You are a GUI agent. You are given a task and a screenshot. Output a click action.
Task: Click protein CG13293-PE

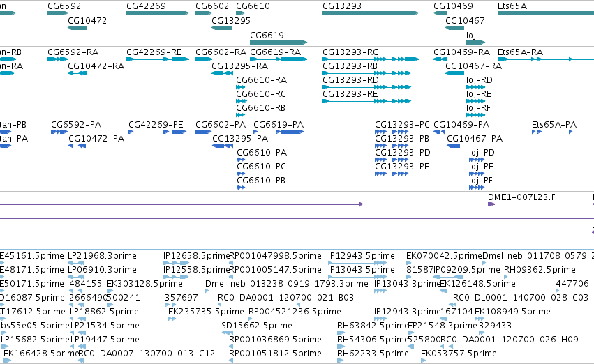pyautogui.click(x=402, y=167)
